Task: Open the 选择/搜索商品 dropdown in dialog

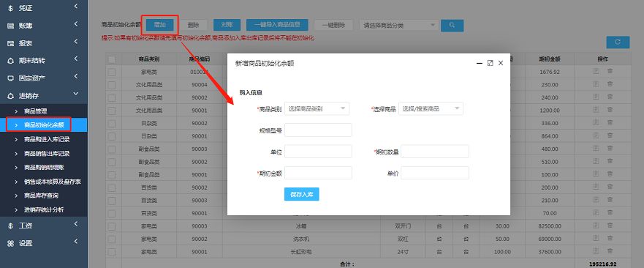Action: click(x=431, y=108)
